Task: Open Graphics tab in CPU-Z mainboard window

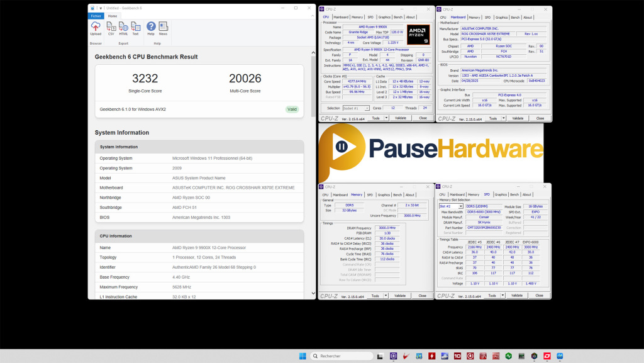Action: click(x=501, y=18)
